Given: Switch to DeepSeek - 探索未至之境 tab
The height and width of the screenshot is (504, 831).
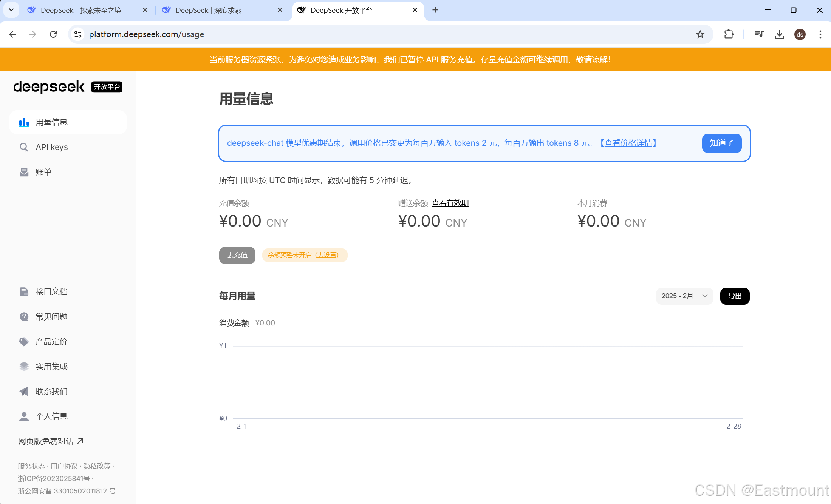Looking at the screenshot, I should click(81, 10).
